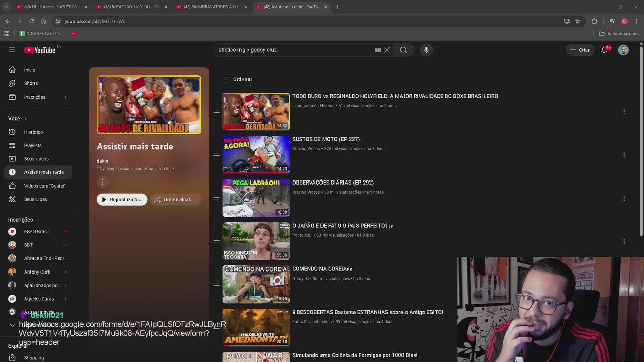Click the Ordem aleatória shuffle button
This screenshot has height=362, width=644.
click(x=175, y=200)
